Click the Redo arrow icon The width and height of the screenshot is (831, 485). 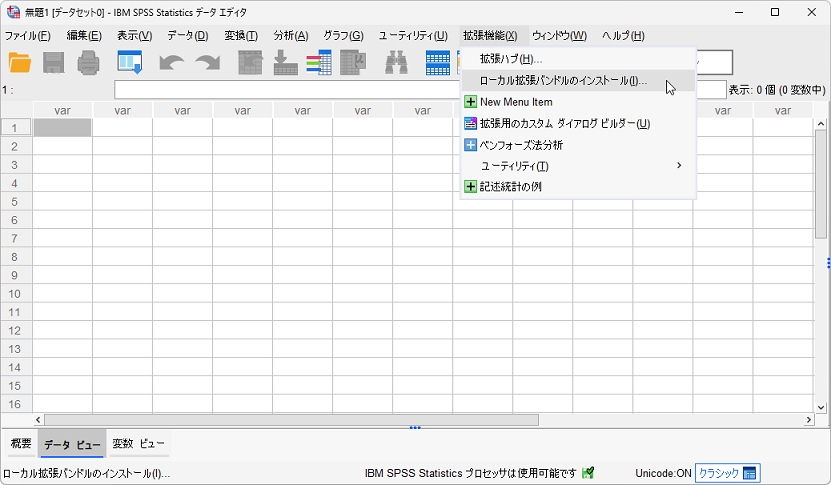[x=207, y=62]
